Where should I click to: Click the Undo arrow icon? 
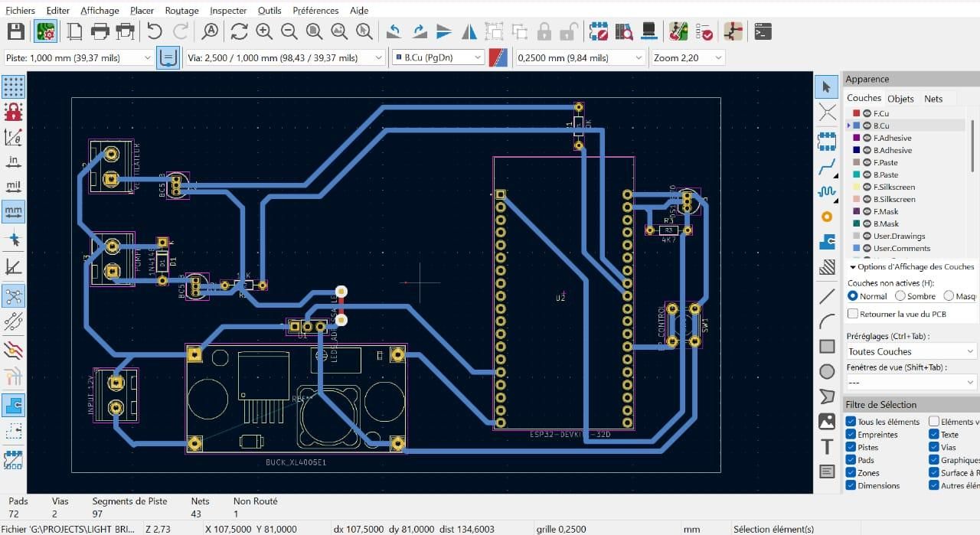point(155,31)
